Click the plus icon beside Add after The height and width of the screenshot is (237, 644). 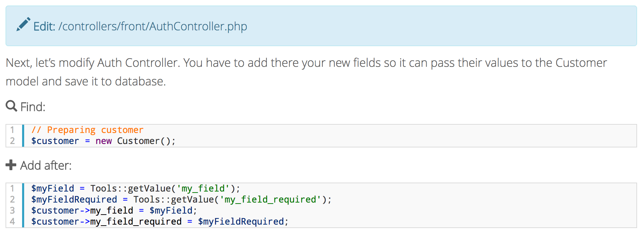tap(11, 165)
